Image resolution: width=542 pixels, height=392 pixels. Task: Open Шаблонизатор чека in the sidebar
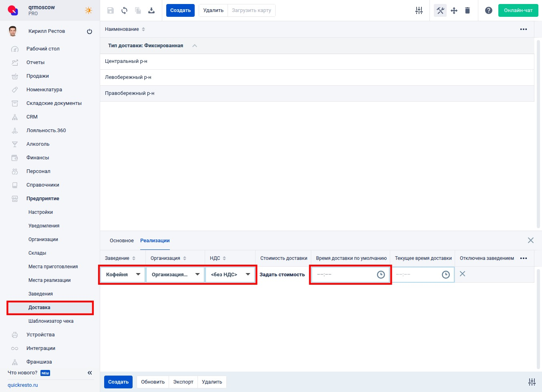tap(51, 321)
